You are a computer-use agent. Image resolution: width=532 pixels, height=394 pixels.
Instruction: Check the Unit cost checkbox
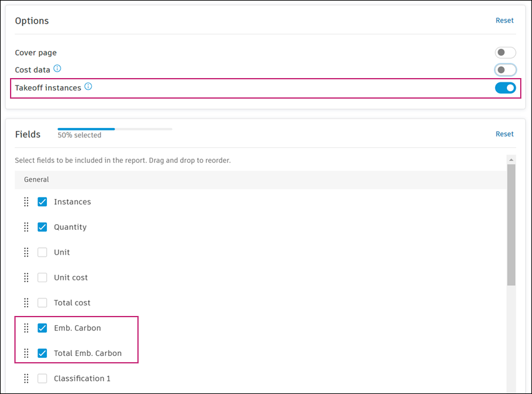(x=42, y=277)
